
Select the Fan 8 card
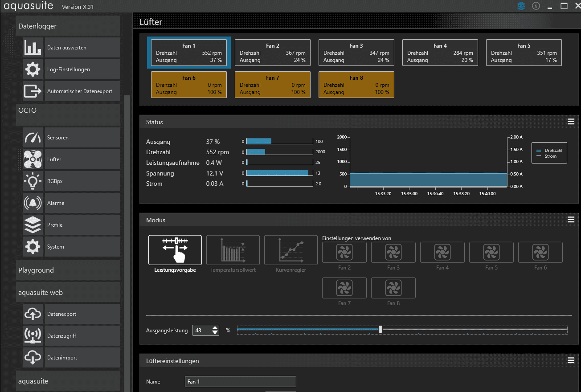(x=356, y=85)
